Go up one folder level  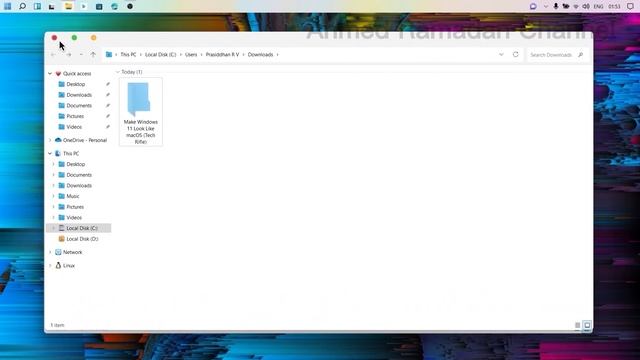(93, 54)
